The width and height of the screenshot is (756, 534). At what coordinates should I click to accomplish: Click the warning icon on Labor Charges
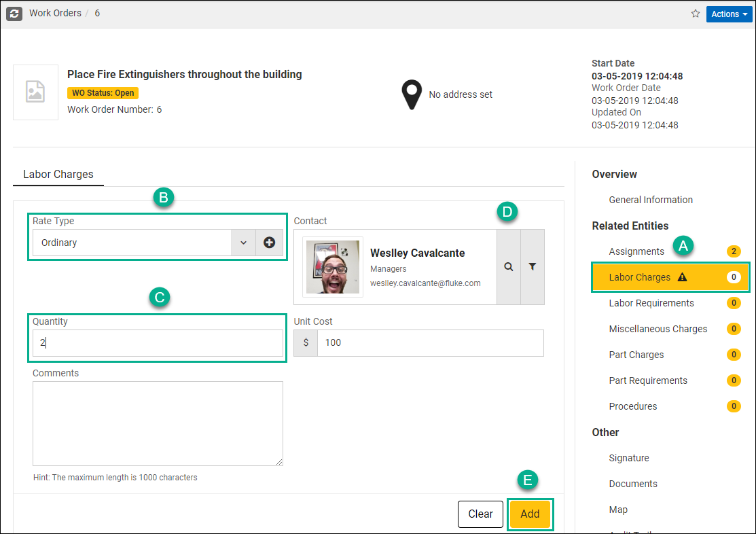tap(682, 277)
